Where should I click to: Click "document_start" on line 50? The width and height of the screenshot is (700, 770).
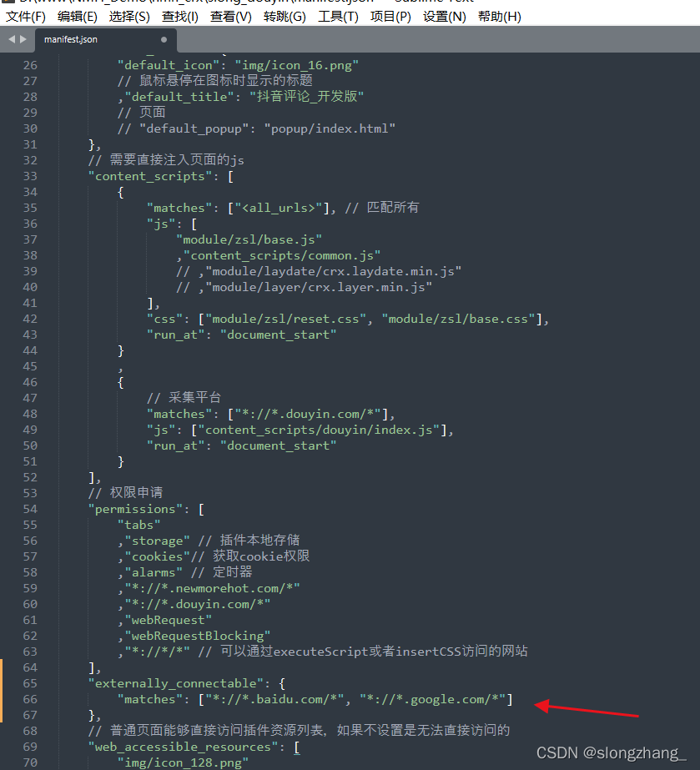point(278,445)
